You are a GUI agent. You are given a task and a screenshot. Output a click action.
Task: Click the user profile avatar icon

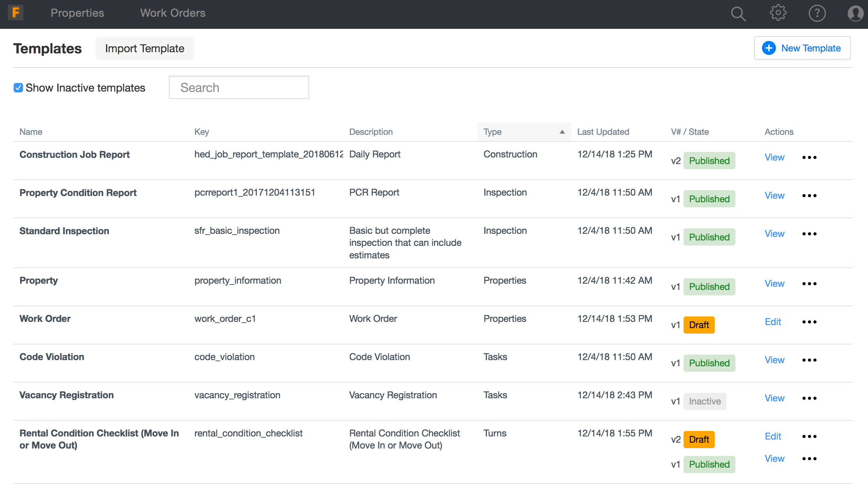point(855,13)
